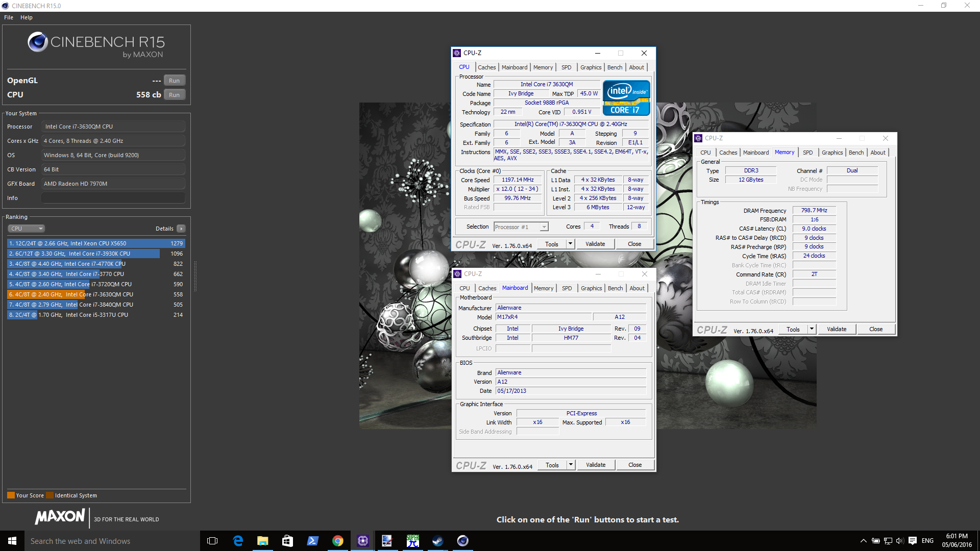This screenshot has width=980, height=551.
Task: Run the OpenGL benchmark
Action: pyautogui.click(x=175, y=81)
